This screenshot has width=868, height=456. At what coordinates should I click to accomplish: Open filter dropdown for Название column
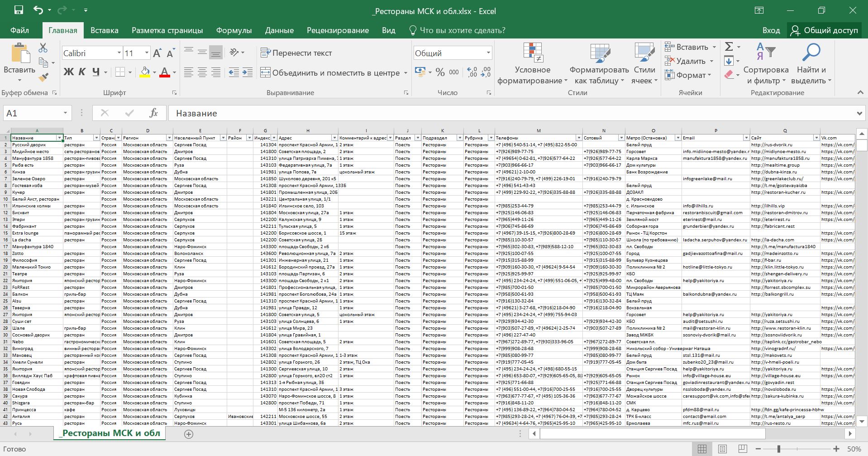(59, 138)
